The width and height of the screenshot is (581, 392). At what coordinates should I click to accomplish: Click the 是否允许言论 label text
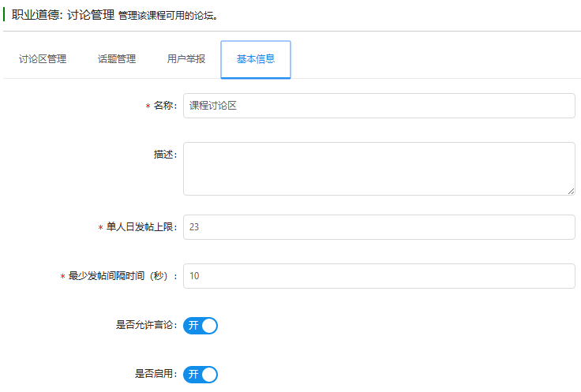145,326
